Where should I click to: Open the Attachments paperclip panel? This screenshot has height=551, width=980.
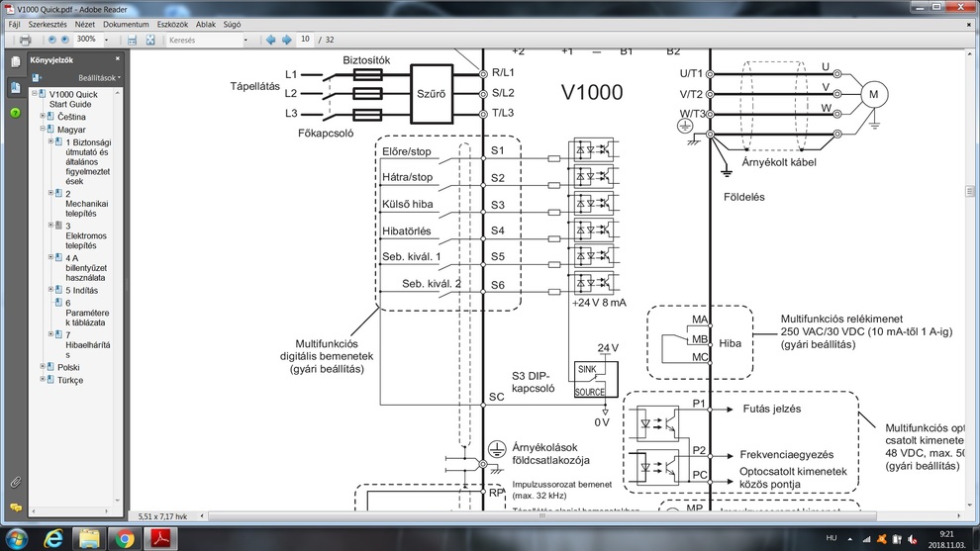click(x=15, y=483)
